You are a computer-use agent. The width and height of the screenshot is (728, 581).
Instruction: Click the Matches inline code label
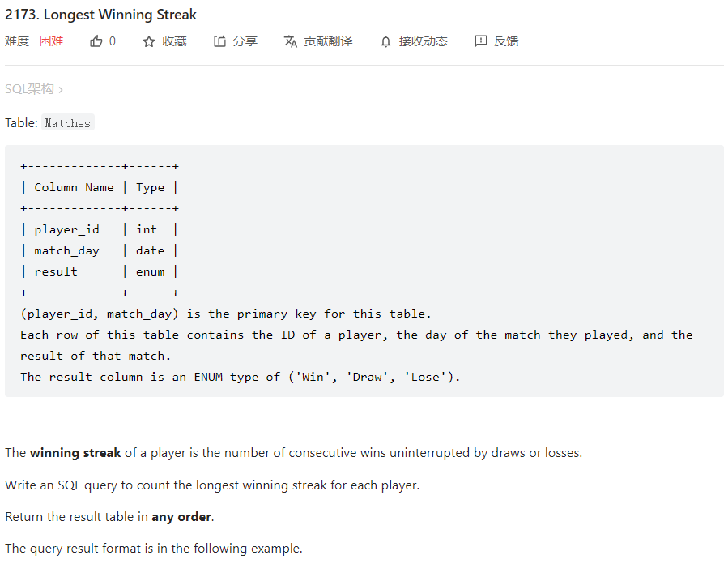point(68,123)
